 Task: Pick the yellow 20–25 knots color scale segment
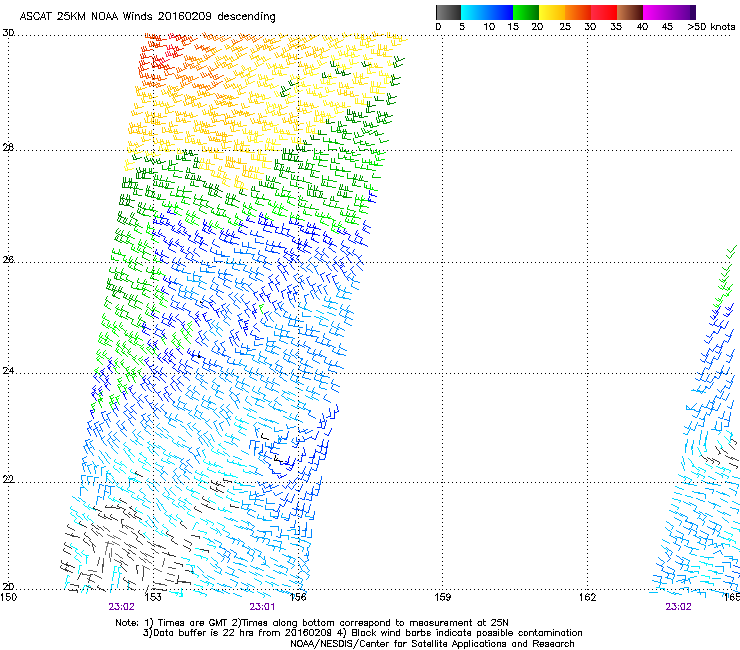pos(552,12)
